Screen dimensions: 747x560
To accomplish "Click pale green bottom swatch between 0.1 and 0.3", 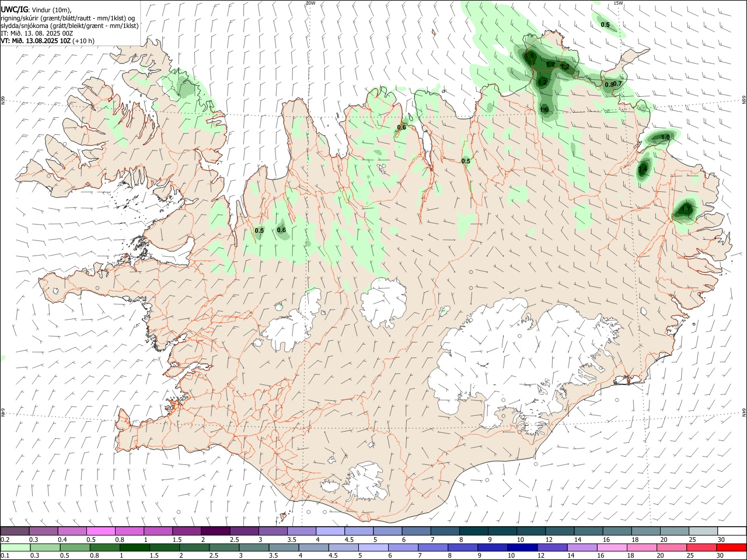I will pyautogui.click(x=16, y=547).
